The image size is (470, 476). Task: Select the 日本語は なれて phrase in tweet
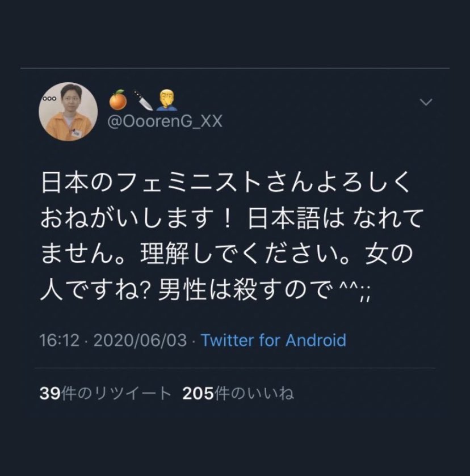click(x=335, y=218)
